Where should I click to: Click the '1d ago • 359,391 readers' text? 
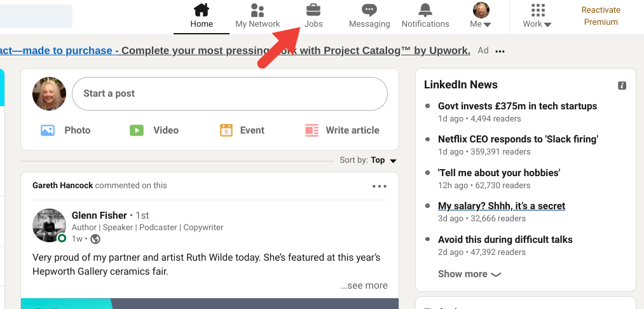click(484, 151)
